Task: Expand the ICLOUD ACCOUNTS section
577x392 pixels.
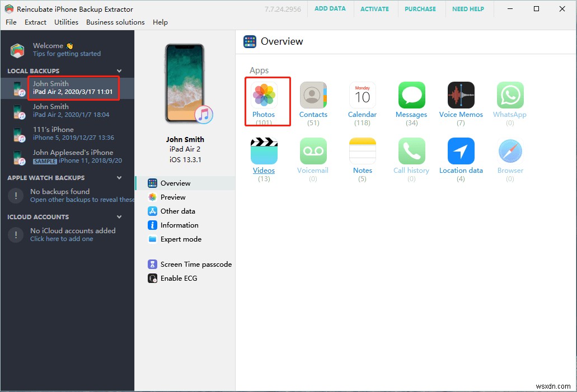Action: click(x=119, y=216)
